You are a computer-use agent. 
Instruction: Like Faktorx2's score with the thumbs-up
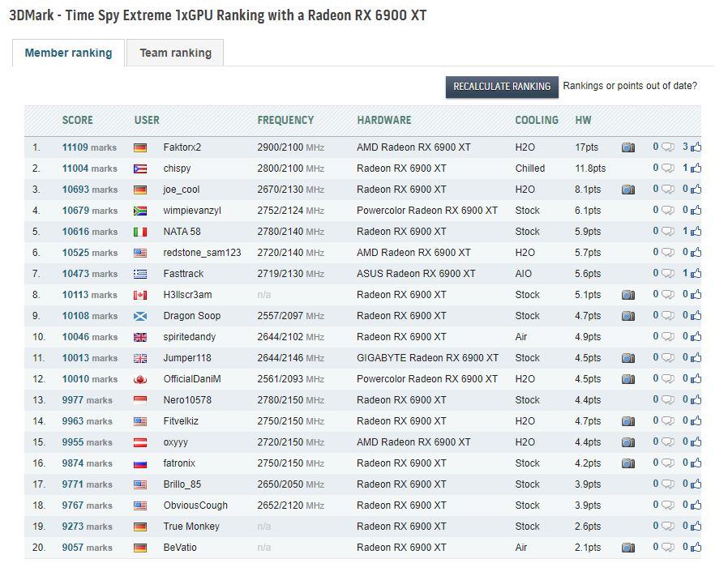(x=696, y=147)
